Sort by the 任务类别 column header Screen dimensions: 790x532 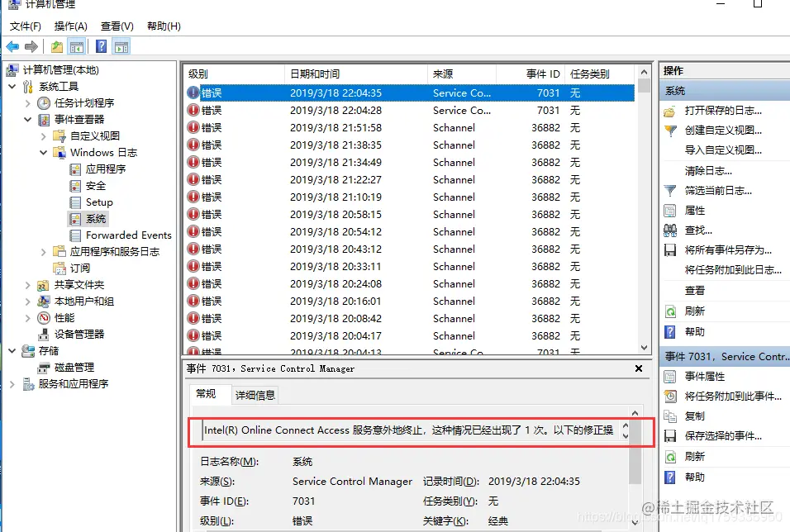pyautogui.click(x=600, y=74)
